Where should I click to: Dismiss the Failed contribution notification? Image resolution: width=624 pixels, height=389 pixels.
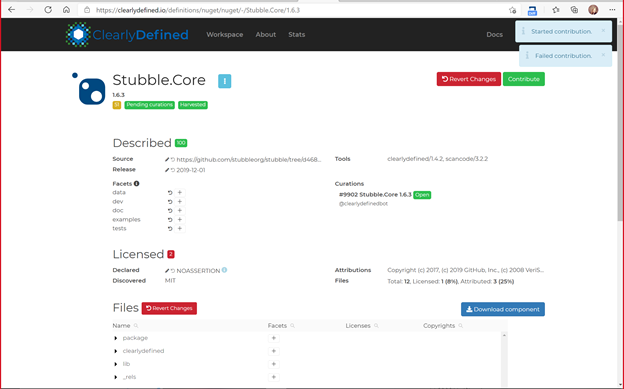point(603,55)
